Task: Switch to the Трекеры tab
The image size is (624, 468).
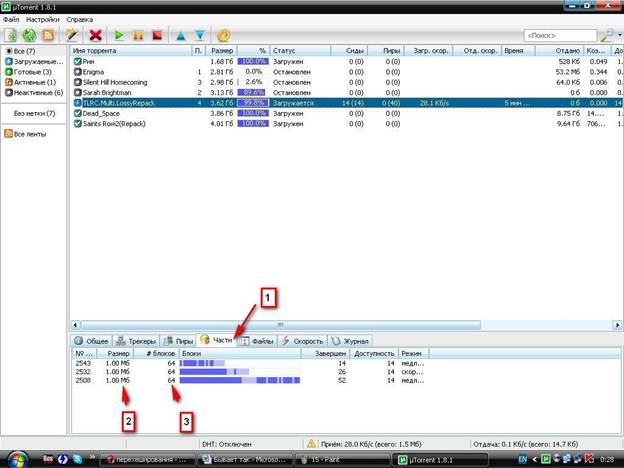Action: (x=136, y=341)
